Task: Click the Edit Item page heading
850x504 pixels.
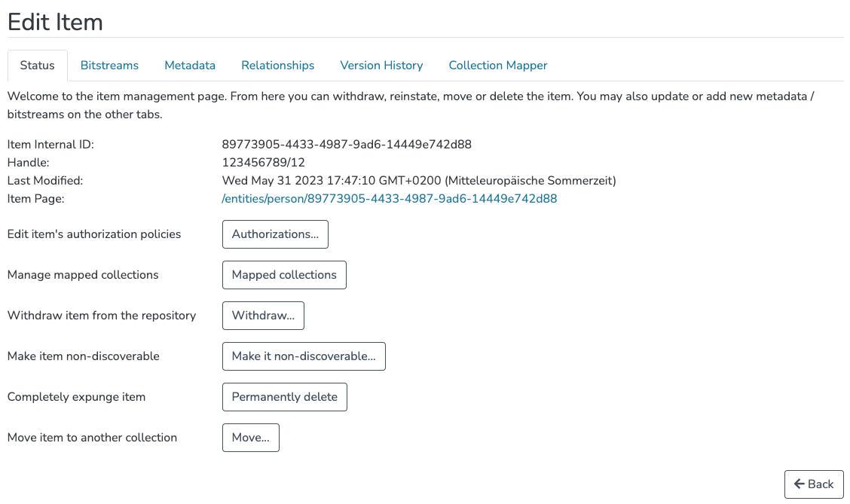Action: point(55,22)
